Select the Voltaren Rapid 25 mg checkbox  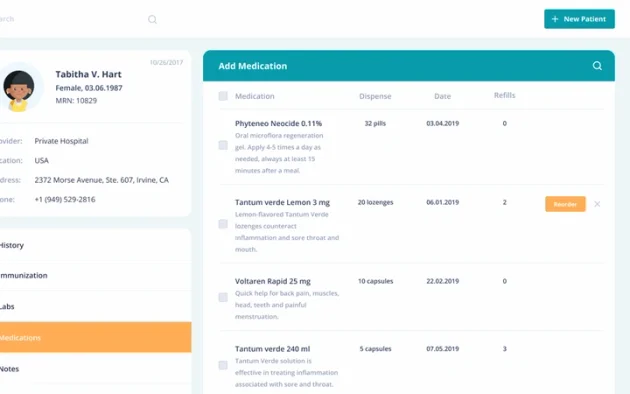(223, 297)
